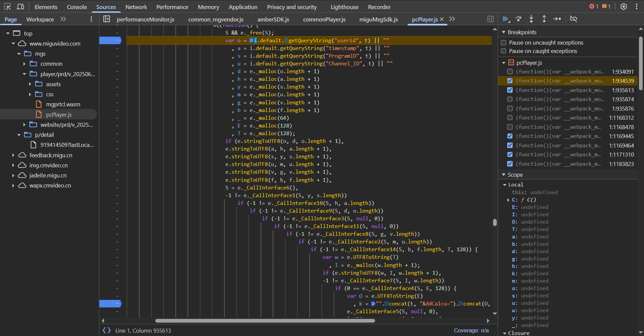The image size is (644, 336).
Task: Click blue breakpoint marker on &ddCalcu= line
Action: pyautogui.click(x=110, y=303)
